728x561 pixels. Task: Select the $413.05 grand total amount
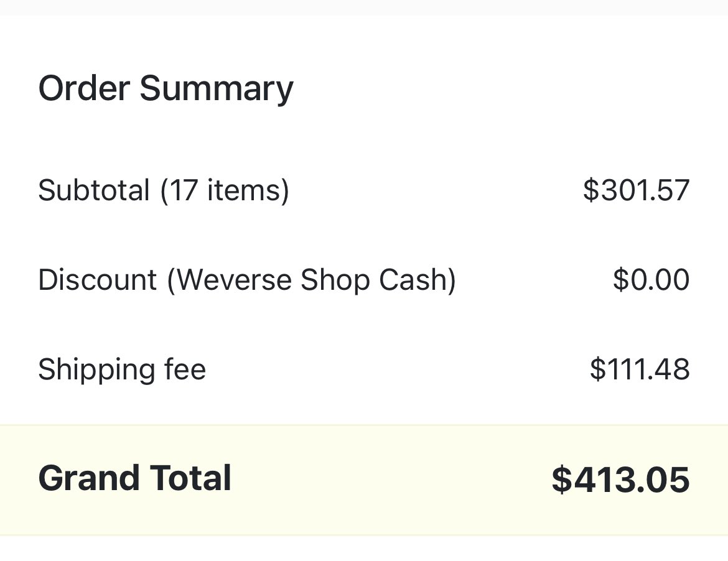[621, 480]
